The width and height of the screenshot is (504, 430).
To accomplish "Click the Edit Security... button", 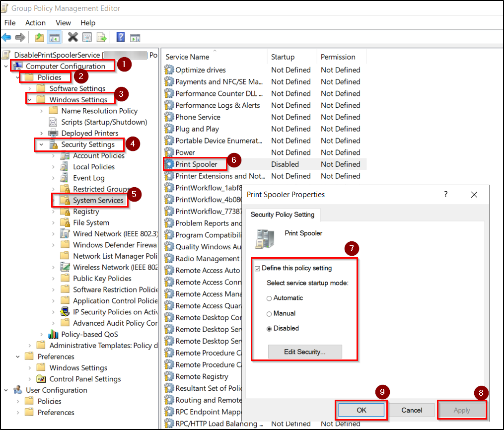I will pos(305,352).
